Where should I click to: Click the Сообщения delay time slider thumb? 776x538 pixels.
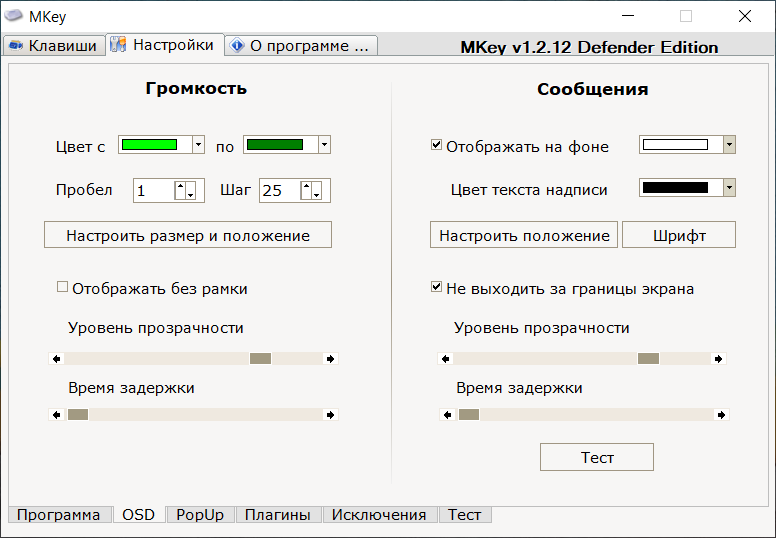[469, 415]
